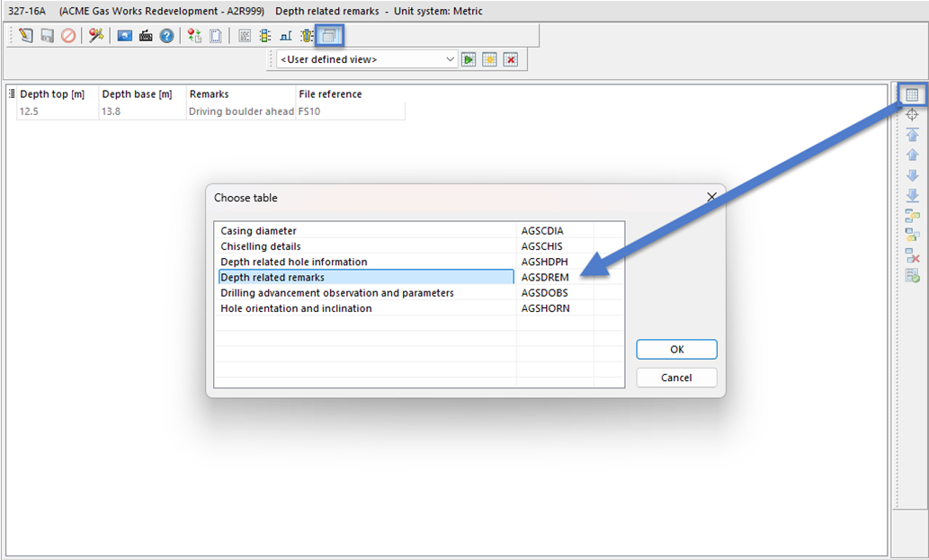This screenshot has height=560, width=929.
Task: Open the blue help question mark
Action: pyautogui.click(x=166, y=36)
